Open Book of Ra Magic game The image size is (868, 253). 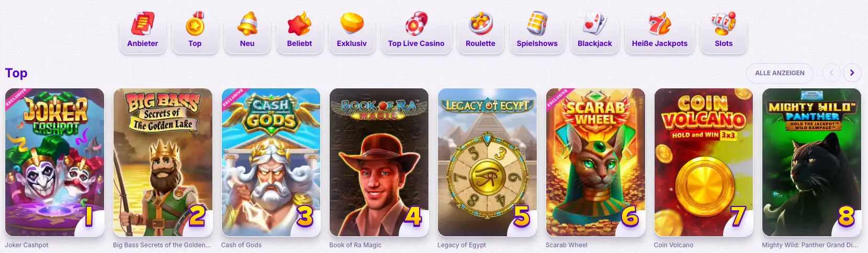click(x=379, y=163)
